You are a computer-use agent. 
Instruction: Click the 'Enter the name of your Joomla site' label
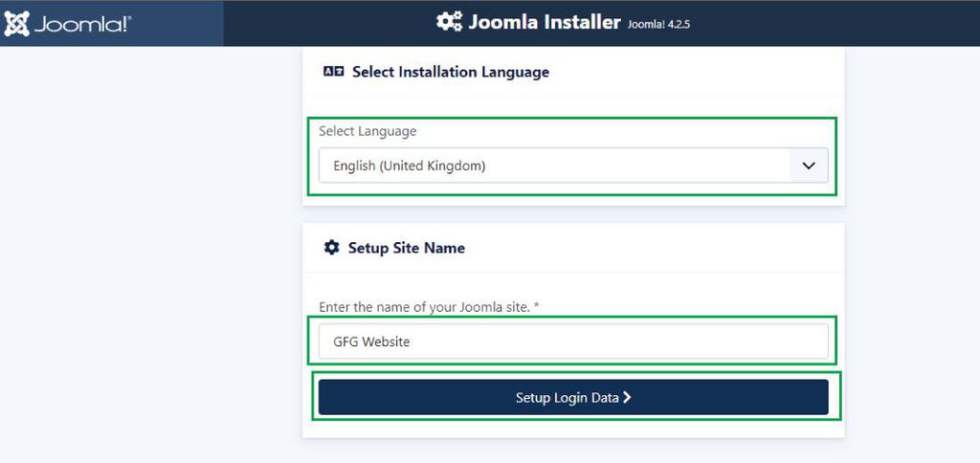point(430,307)
